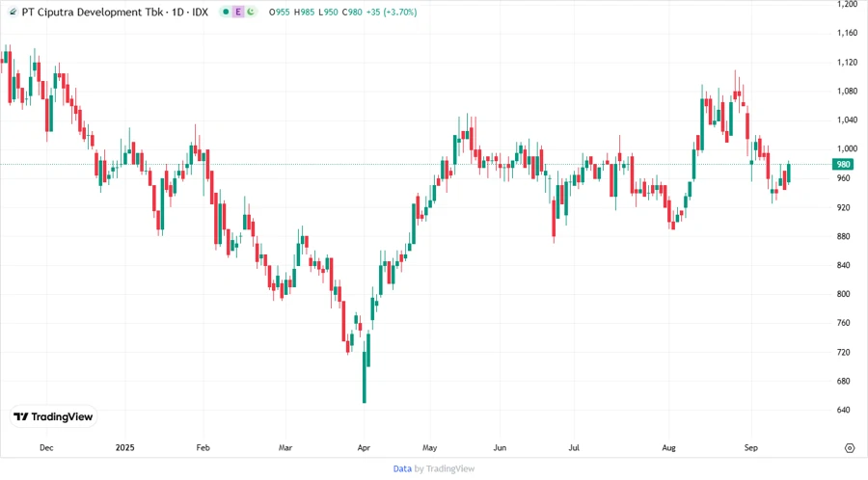Click the 800 price axis label
This screenshot has height=480, width=868.
[x=843, y=294]
